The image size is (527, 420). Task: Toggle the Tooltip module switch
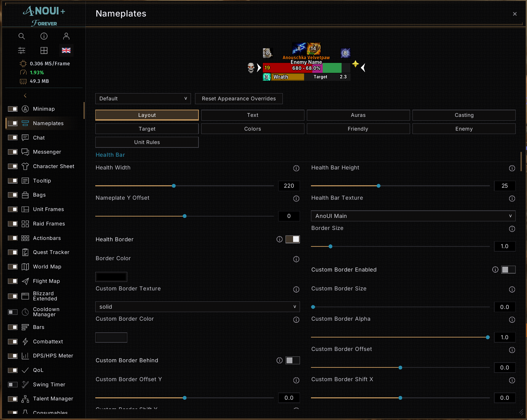click(x=13, y=181)
